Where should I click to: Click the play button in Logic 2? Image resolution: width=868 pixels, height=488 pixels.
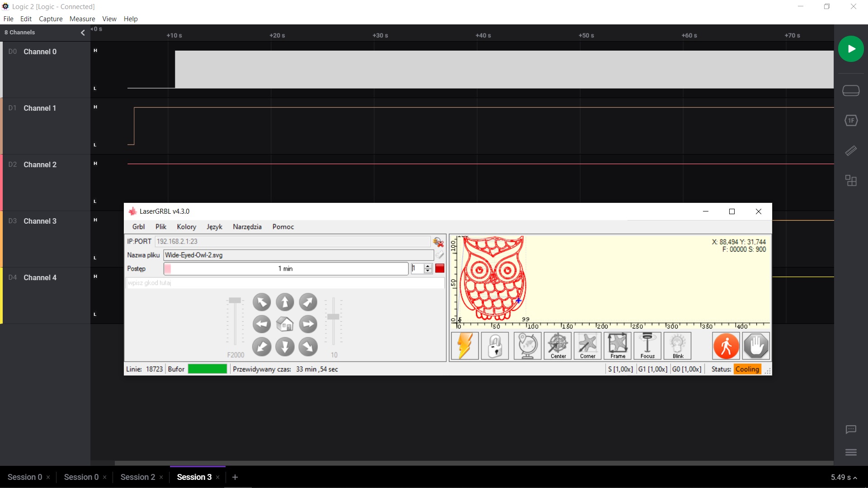pos(851,49)
